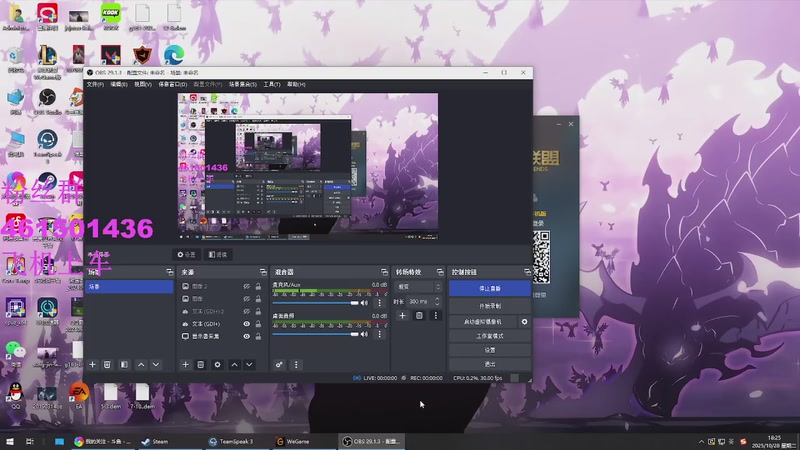Select the highlighted scene in Scenes list
The height and width of the screenshot is (450, 800).
(x=130, y=287)
